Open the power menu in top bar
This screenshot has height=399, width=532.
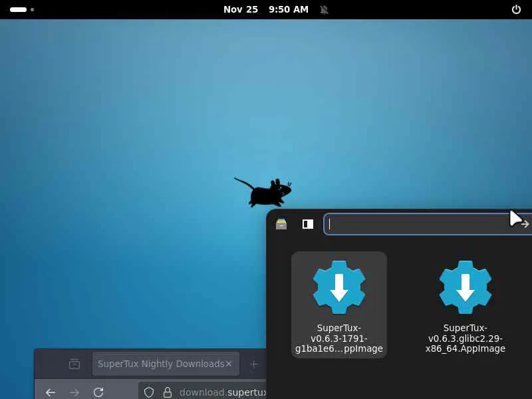[x=516, y=9]
